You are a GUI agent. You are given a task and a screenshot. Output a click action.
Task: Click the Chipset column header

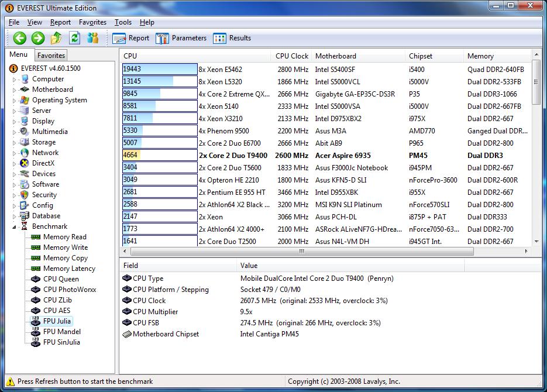click(x=434, y=56)
